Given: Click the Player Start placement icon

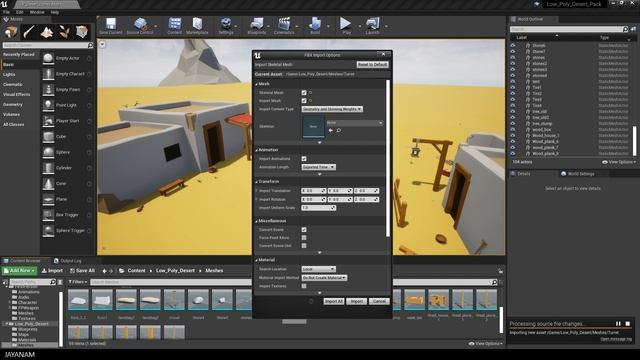Looking at the screenshot, I should [48, 121].
